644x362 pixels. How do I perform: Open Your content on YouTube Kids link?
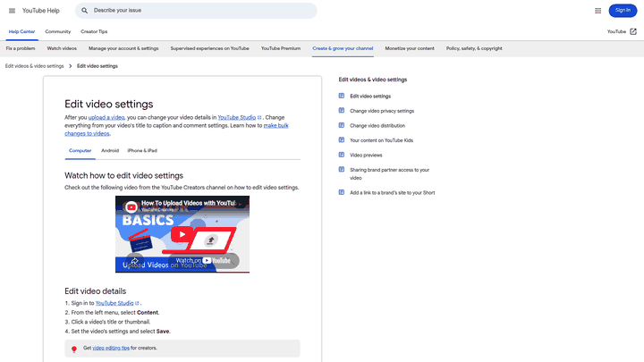[382, 140]
